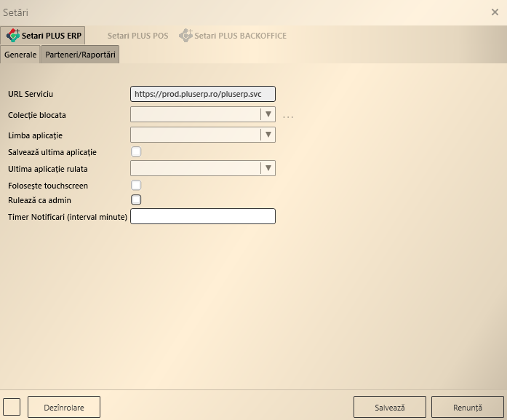The height and width of the screenshot is (420, 507).
Task: Switch to the Parteneri/Raportări tab
Action: tap(80, 55)
